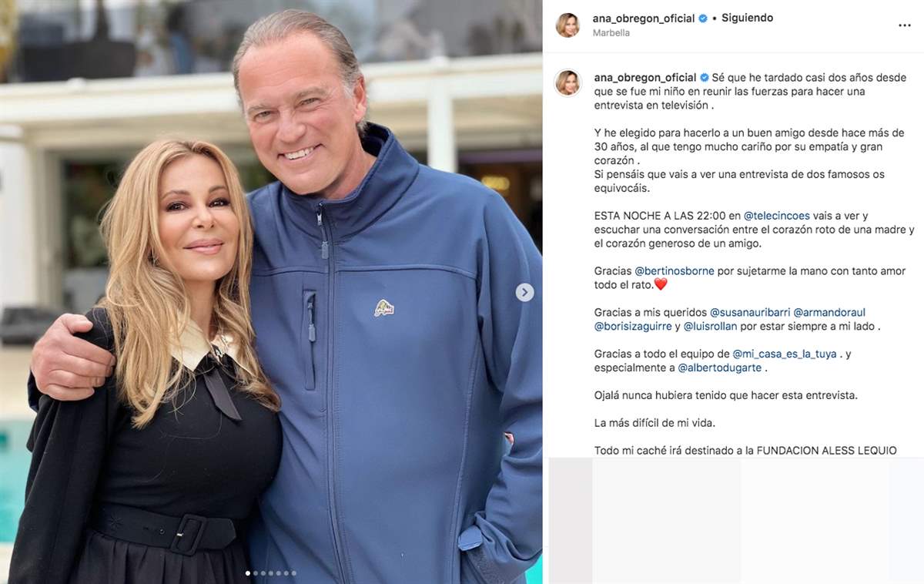
Task: Go to next photo with carousel arrow
Action: [524, 292]
